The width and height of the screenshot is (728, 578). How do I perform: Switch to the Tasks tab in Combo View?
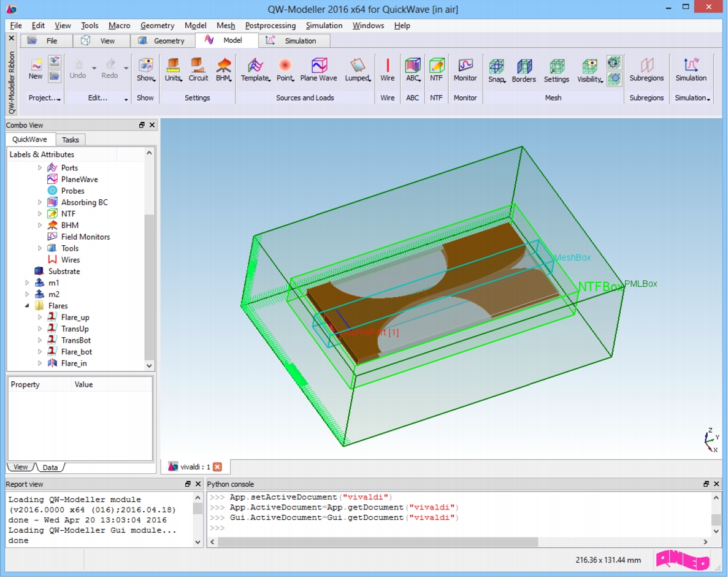pyautogui.click(x=70, y=140)
